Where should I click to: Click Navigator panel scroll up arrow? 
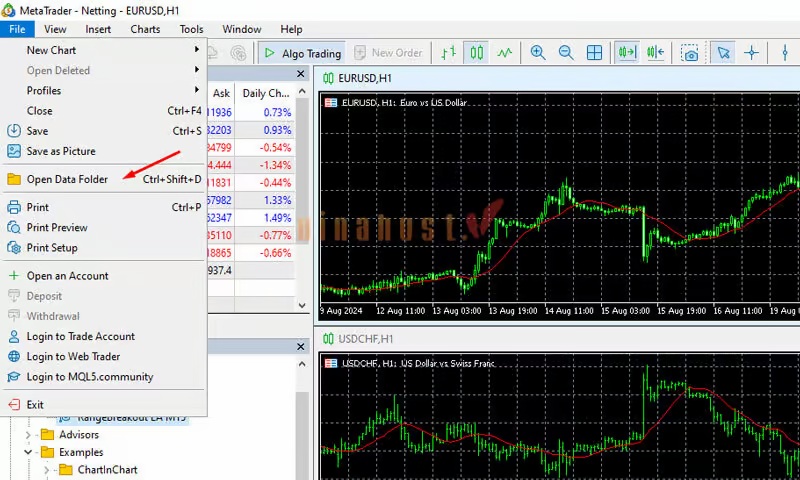point(302,364)
